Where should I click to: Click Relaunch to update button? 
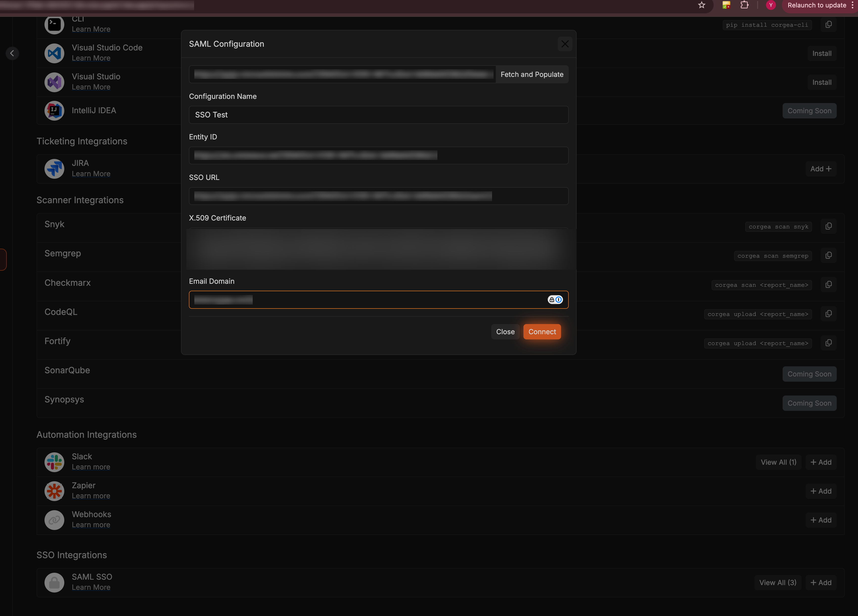click(816, 5)
